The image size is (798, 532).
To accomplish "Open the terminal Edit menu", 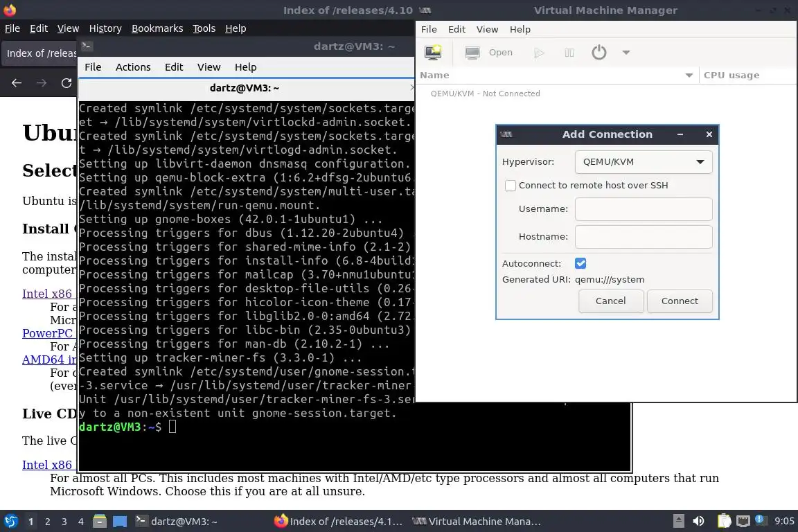I will (x=174, y=67).
